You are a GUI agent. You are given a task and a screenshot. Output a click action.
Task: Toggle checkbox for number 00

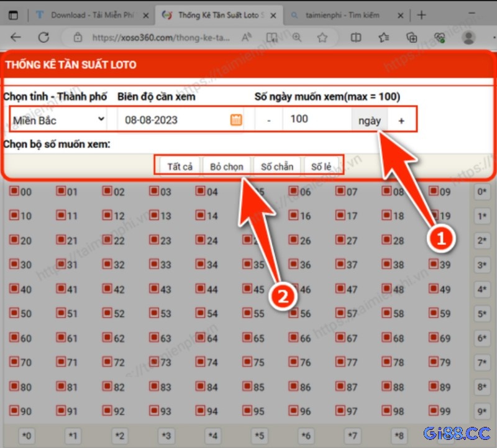(x=14, y=191)
